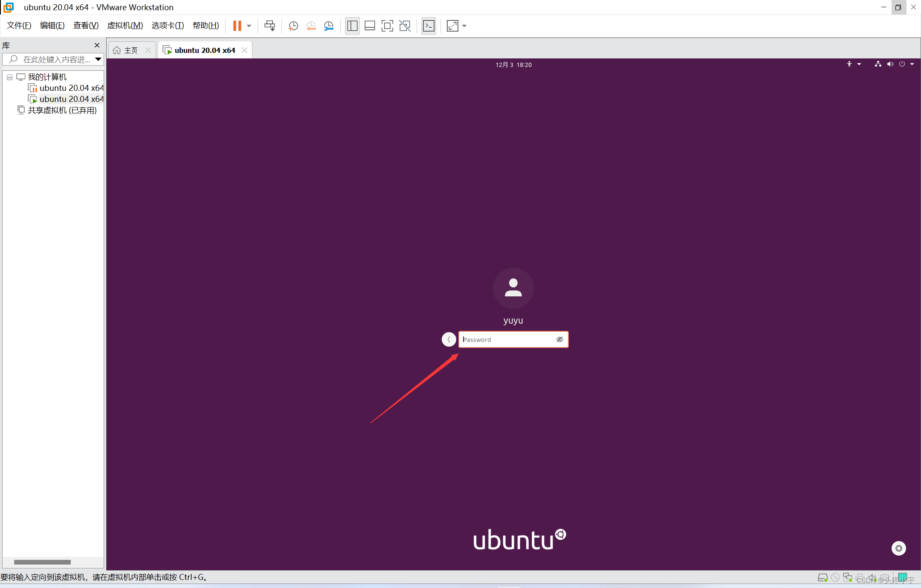Close the 主页 tab
The image size is (921, 588).
[148, 50]
